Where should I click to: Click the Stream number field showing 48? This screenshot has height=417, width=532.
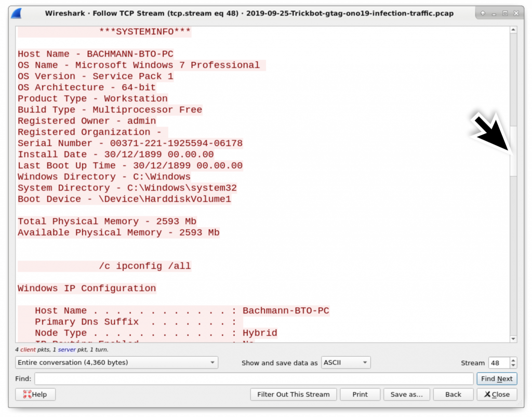pyautogui.click(x=499, y=363)
